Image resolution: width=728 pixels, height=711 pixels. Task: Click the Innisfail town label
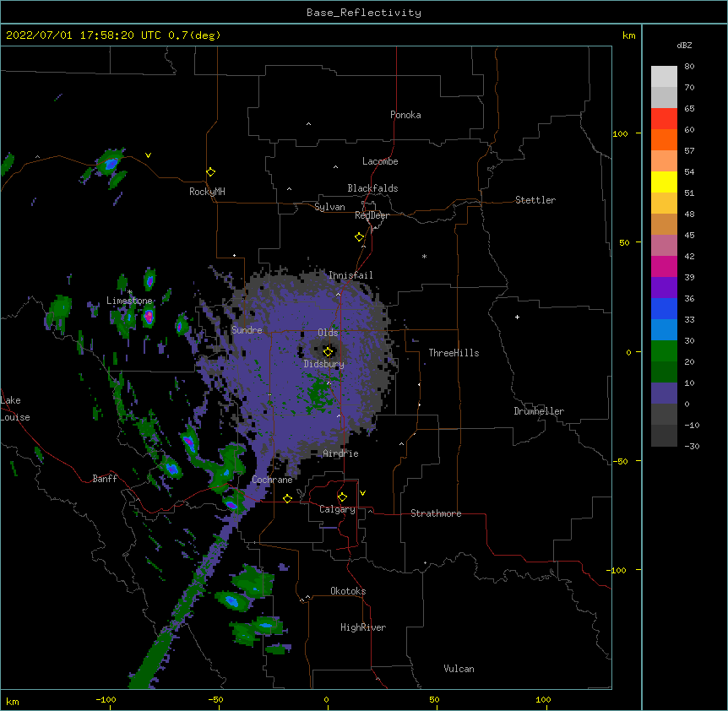[350, 275]
